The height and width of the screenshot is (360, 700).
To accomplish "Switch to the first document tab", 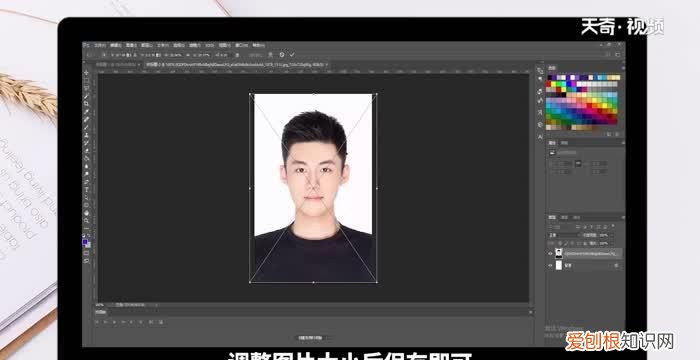I will pos(117,65).
